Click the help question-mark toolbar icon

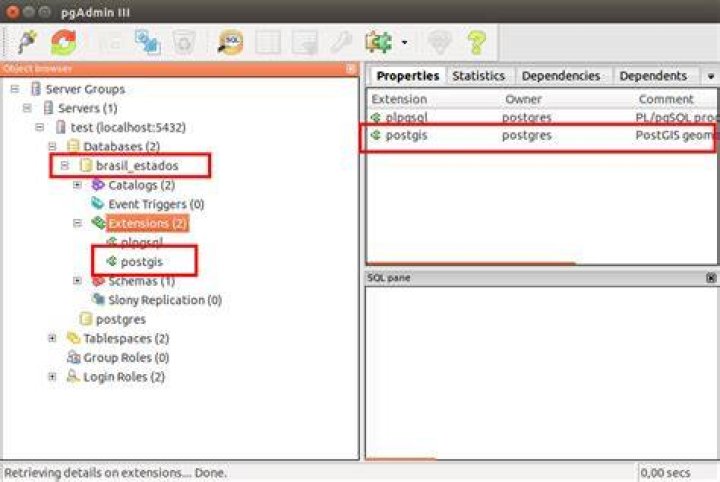pos(477,43)
